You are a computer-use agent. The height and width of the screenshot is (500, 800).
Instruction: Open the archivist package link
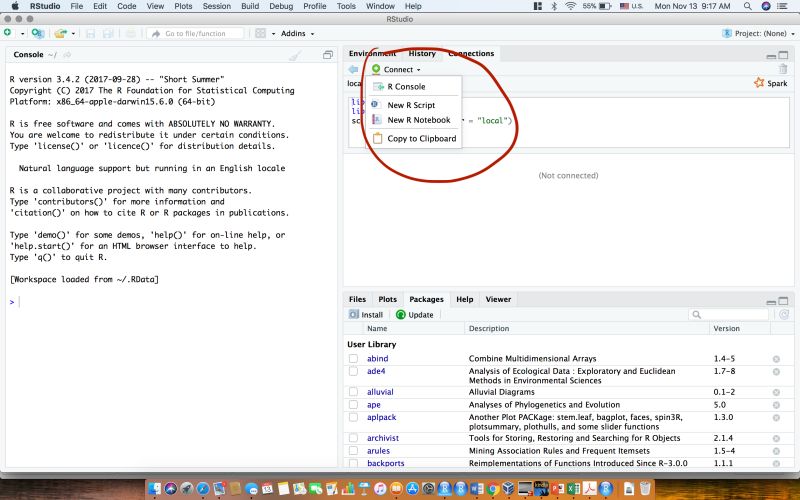(383, 438)
